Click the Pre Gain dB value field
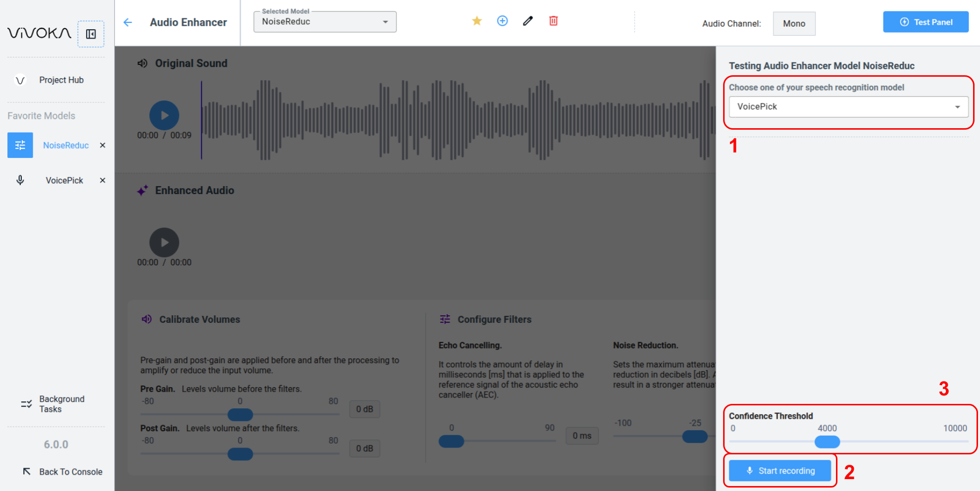 [364, 409]
